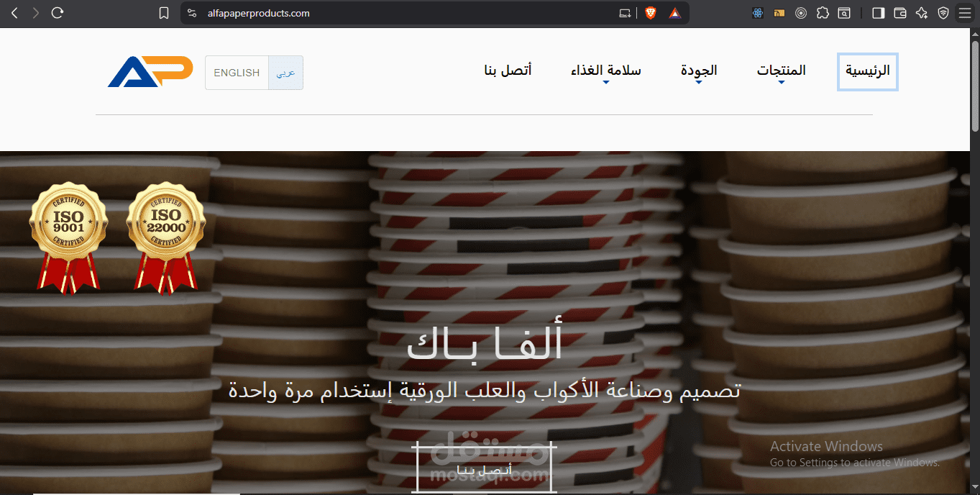Open the أتصل بنا navigation item
The height and width of the screenshot is (495, 980).
(508, 71)
